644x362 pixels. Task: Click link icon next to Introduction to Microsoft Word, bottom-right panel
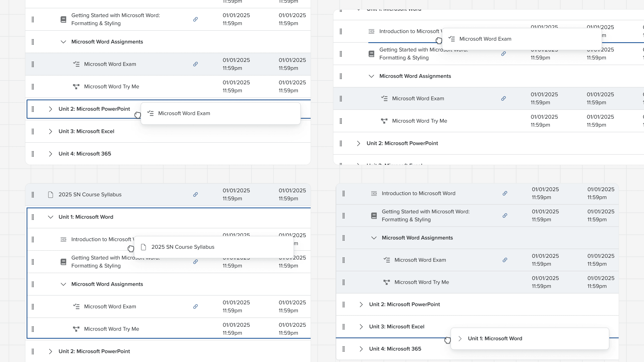pyautogui.click(x=505, y=193)
